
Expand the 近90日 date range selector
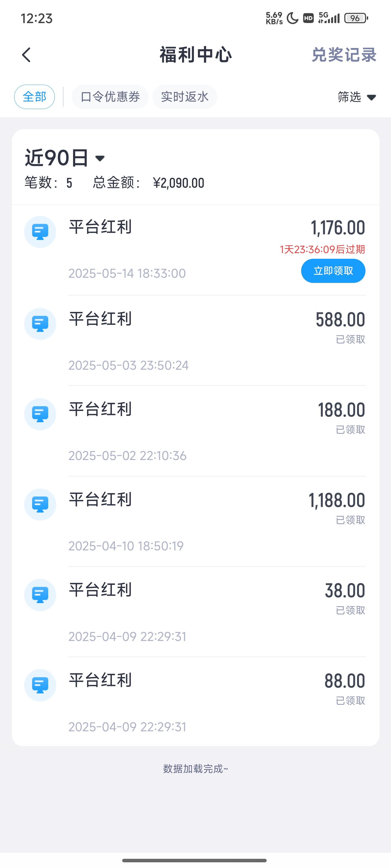[65, 158]
